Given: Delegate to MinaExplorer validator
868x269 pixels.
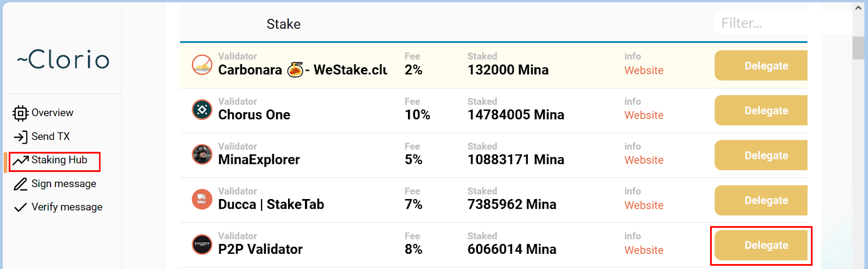Looking at the screenshot, I should (x=761, y=156).
